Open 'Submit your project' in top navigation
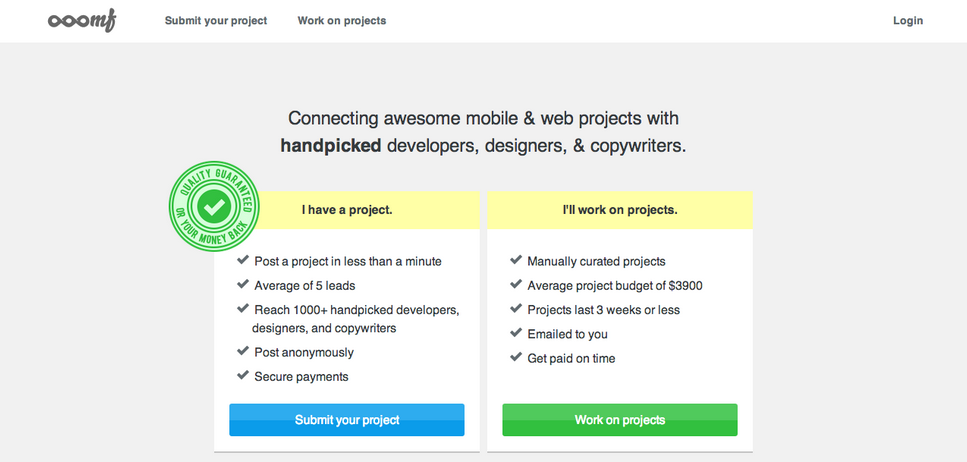This screenshot has height=462, width=967. click(x=216, y=20)
